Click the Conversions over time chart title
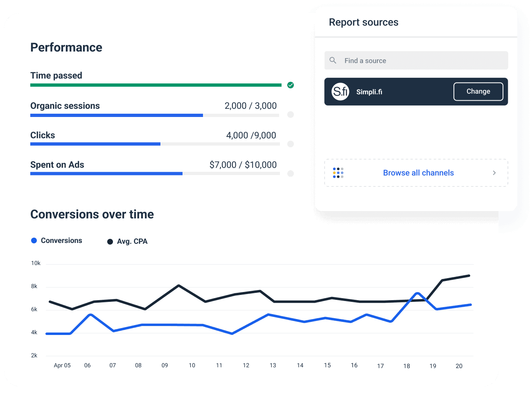This screenshot has width=532, height=409. (92, 214)
